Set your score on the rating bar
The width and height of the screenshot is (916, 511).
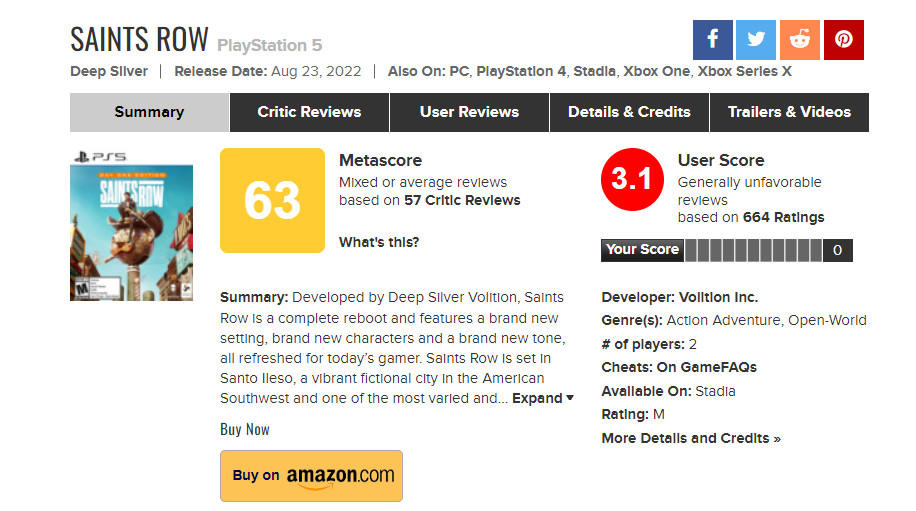click(753, 250)
